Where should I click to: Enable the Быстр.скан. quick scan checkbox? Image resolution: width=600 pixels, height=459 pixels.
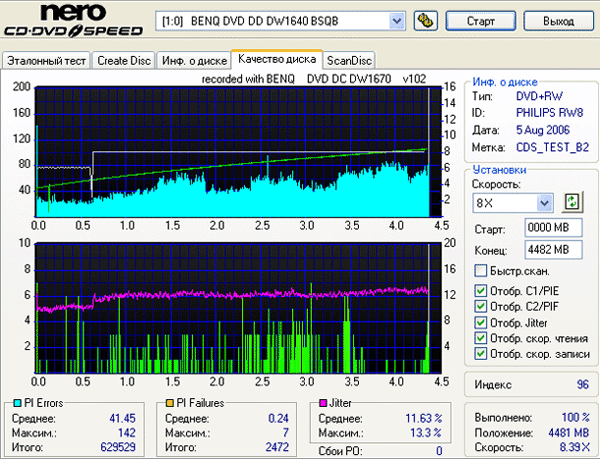tap(481, 271)
